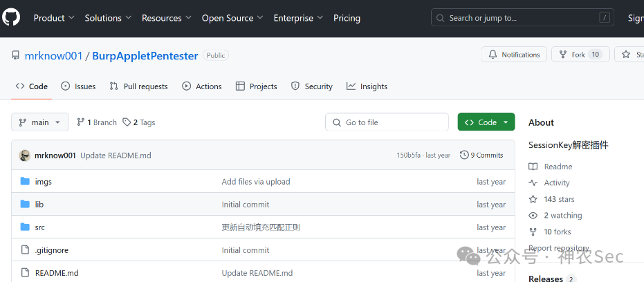
Task: Open the Actions tab
Action: click(x=202, y=86)
